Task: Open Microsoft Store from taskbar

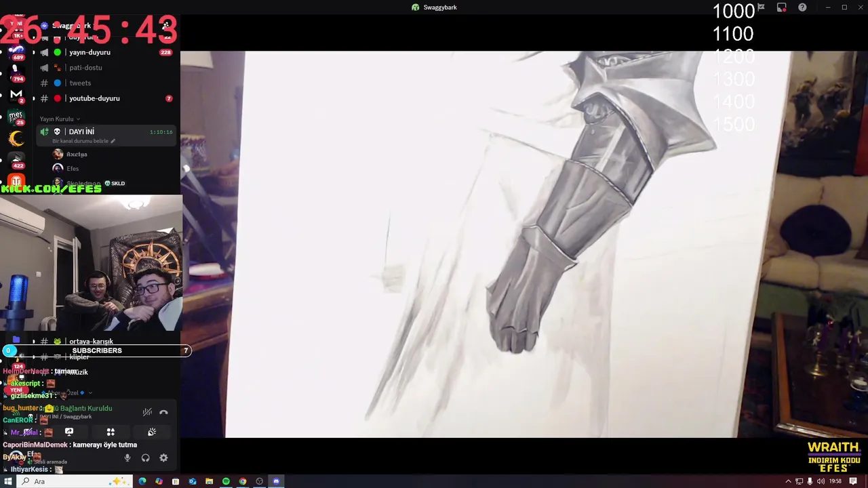Action: pos(176,481)
